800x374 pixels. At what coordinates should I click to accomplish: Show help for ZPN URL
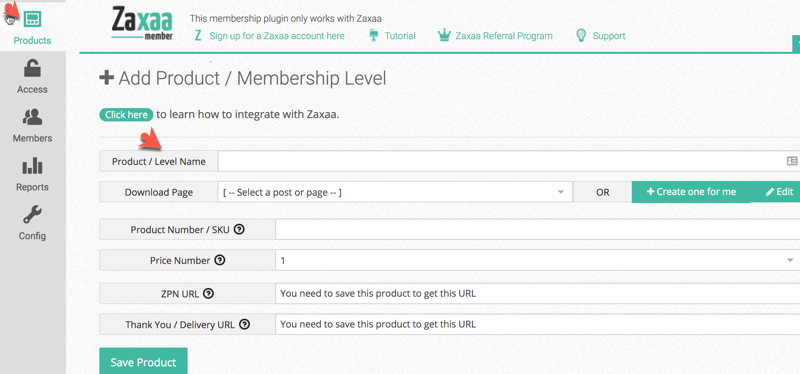[x=208, y=294]
